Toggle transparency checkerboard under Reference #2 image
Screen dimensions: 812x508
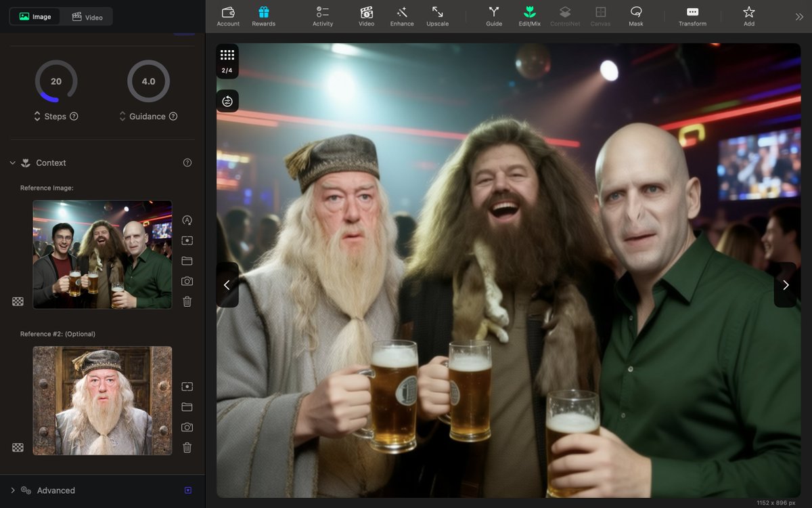(x=18, y=448)
